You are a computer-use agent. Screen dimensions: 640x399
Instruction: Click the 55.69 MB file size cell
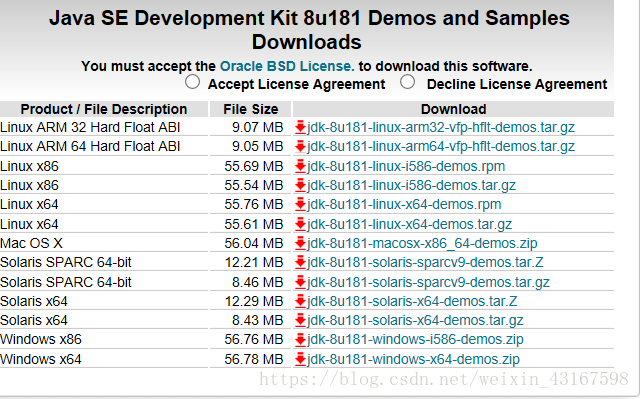point(250,166)
